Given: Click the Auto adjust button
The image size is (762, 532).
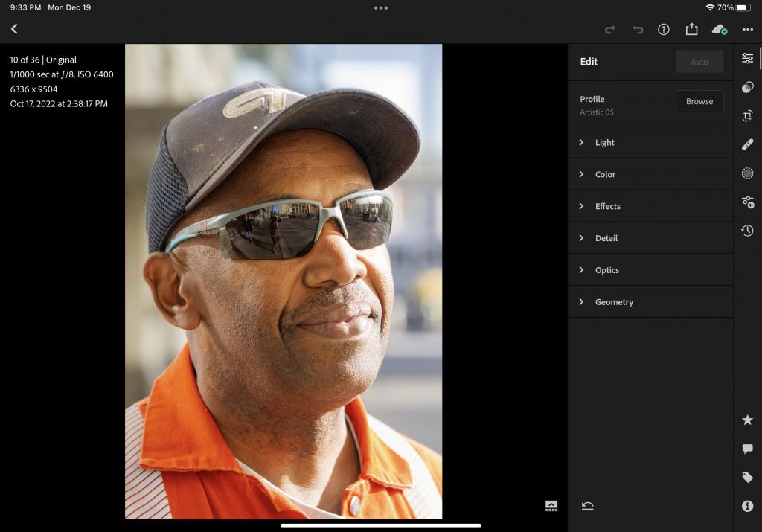Looking at the screenshot, I should coord(699,62).
